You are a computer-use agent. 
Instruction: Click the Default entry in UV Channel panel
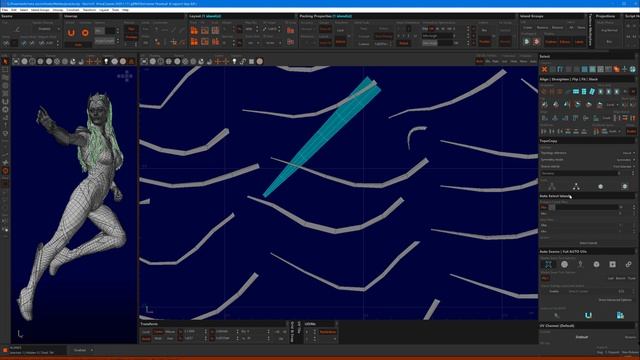[582, 337]
